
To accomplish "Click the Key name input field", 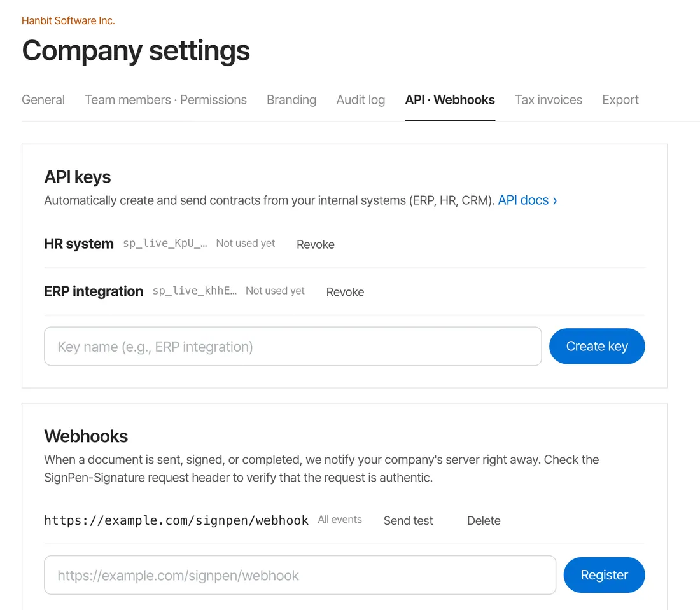I will point(293,346).
